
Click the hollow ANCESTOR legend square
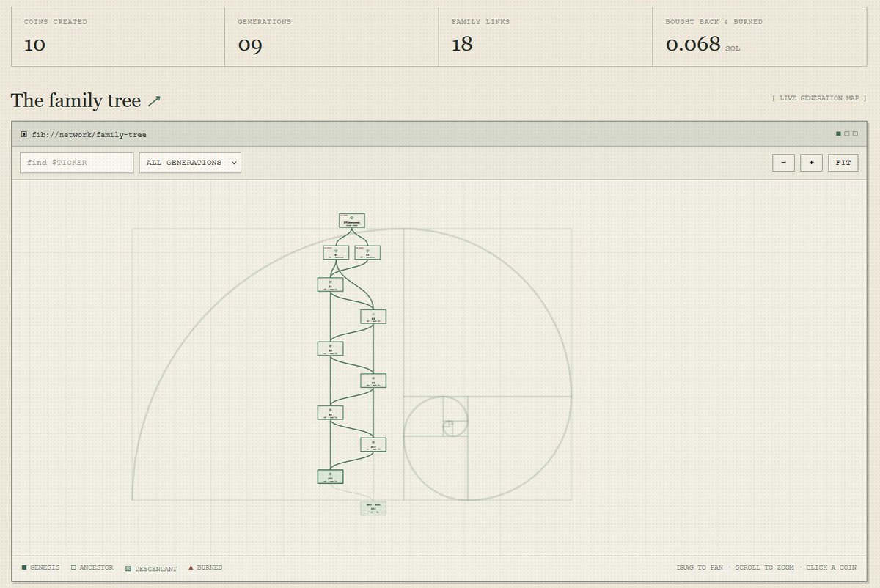click(73, 567)
